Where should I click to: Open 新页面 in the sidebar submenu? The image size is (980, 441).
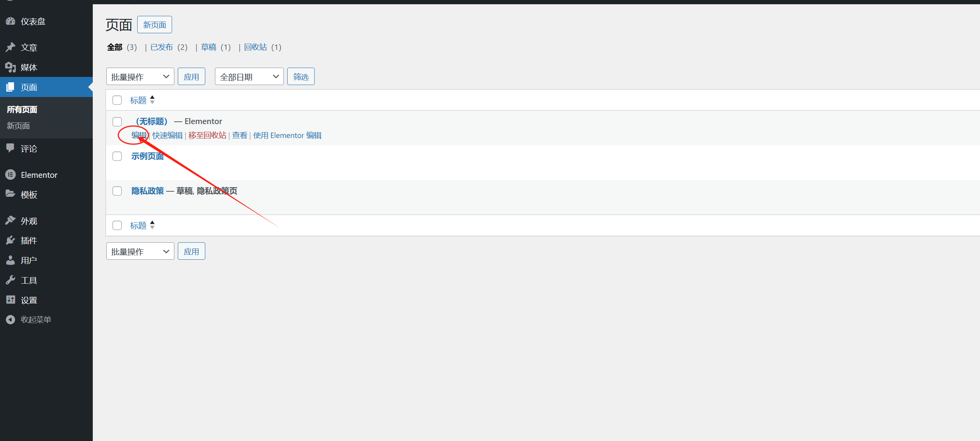(18, 126)
